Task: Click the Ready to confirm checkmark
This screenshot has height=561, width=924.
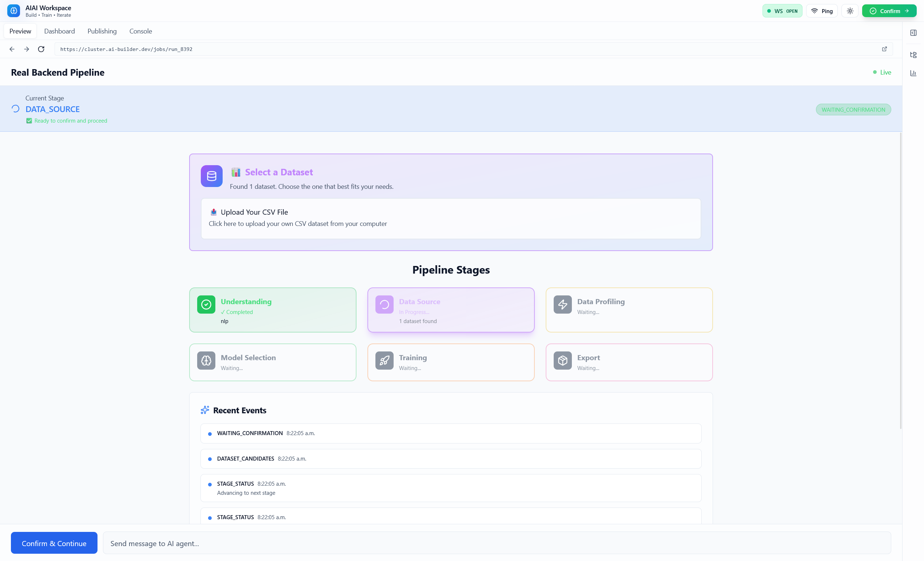Action: coord(29,121)
